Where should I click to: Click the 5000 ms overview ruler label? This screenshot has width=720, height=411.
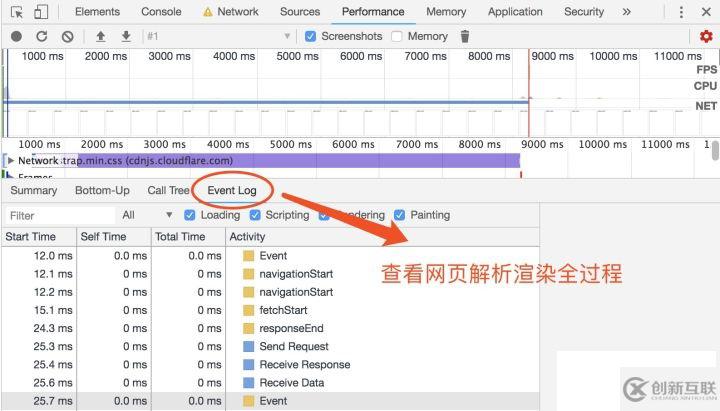pos(297,56)
